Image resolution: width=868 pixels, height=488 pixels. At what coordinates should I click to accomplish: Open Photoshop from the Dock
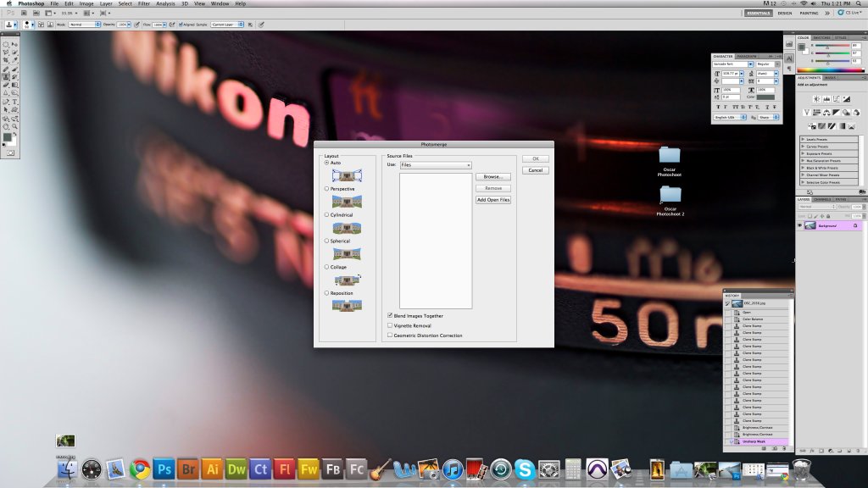(x=164, y=469)
